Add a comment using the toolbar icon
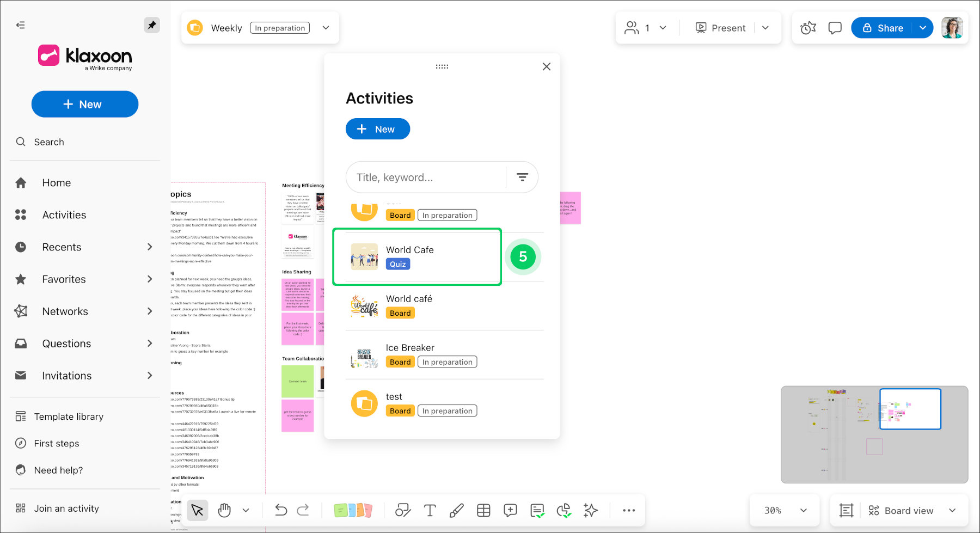This screenshot has height=533, width=980. coord(510,510)
